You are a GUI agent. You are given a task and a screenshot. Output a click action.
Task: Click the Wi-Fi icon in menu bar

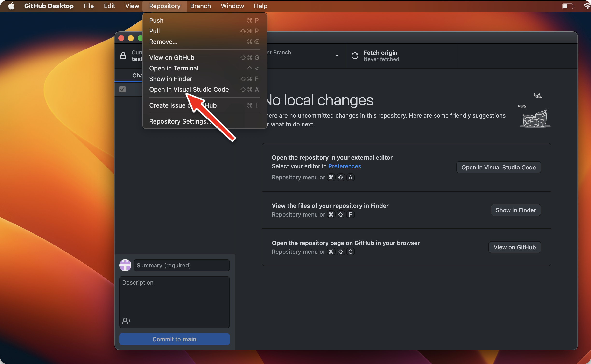tap(587, 6)
